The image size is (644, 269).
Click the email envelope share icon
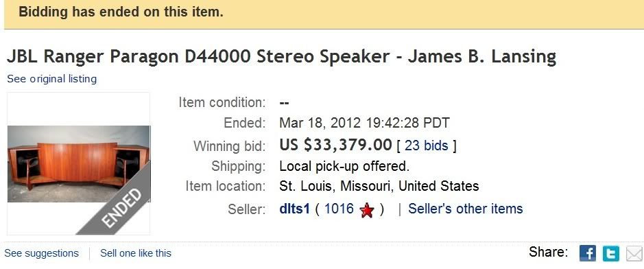[x=634, y=253]
